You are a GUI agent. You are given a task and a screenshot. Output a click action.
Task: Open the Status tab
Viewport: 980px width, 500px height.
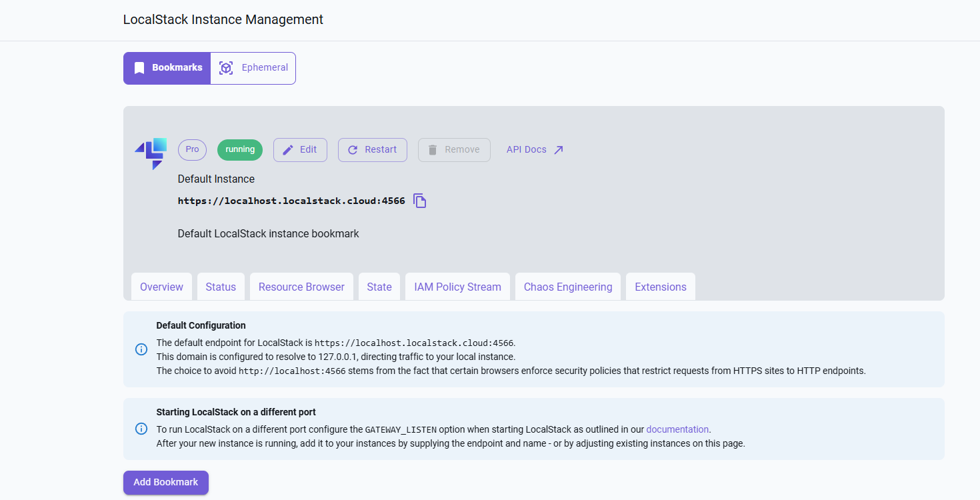[x=221, y=287]
